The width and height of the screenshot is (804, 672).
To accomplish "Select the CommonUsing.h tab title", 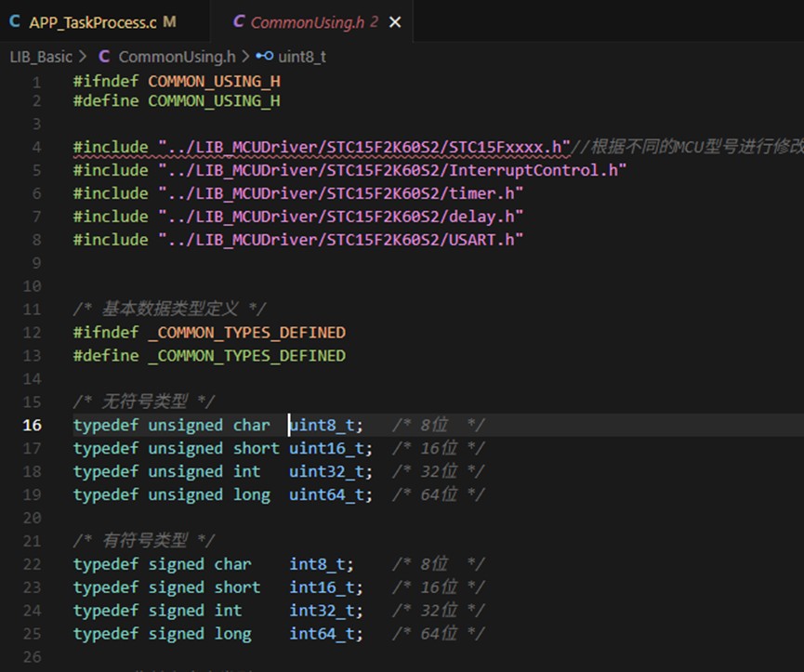I will pos(308,22).
